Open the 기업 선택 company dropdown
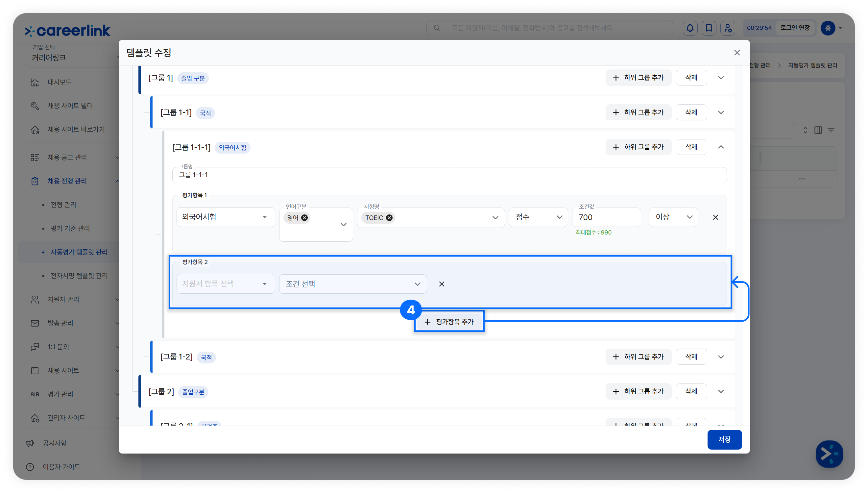This screenshot has width=868, height=493. coord(72,58)
